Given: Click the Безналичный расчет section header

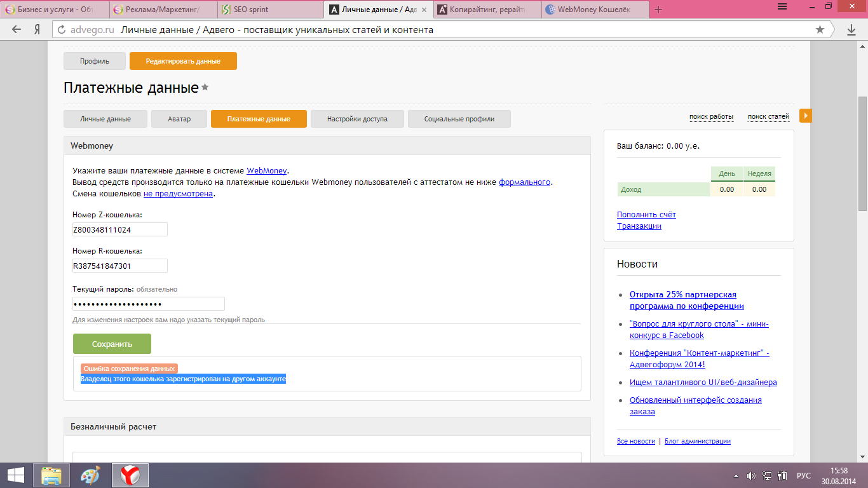Looking at the screenshot, I should point(327,426).
